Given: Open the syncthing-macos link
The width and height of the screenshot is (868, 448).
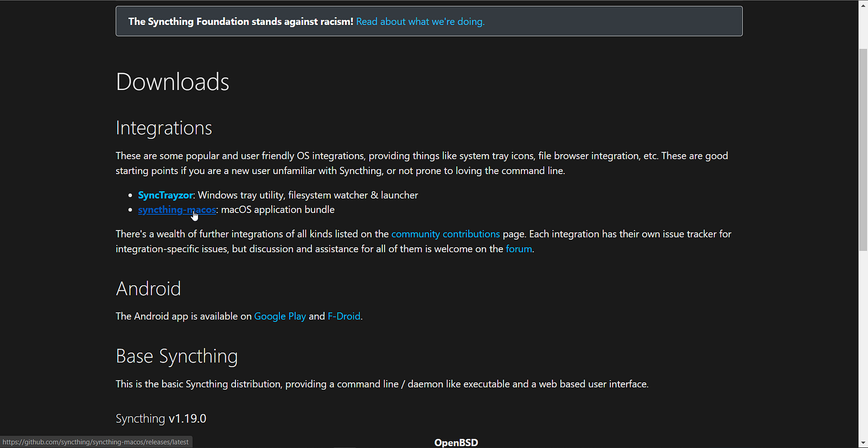Looking at the screenshot, I should pyautogui.click(x=177, y=210).
